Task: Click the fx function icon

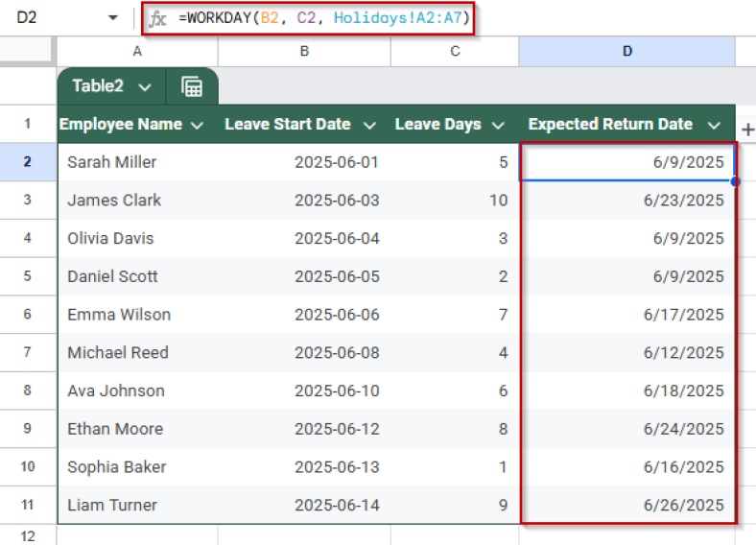Action: click(x=158, y=18)
